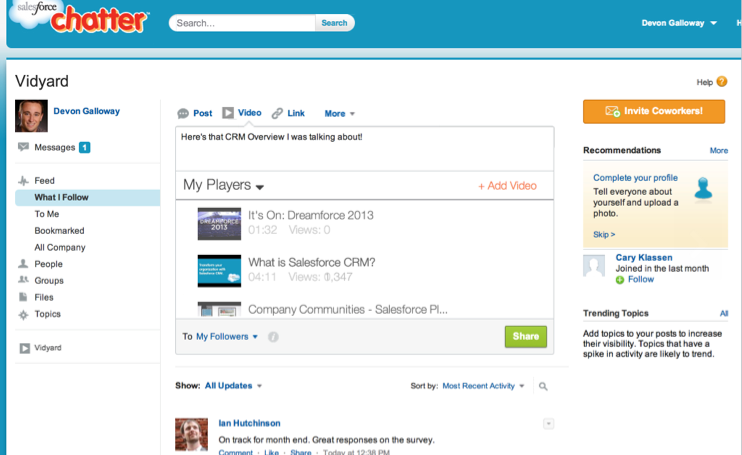Viewport: 742px width, 455px height.
Task: Click the envelope icon on Invite Coworkers
Action: (x=612, y=112)
